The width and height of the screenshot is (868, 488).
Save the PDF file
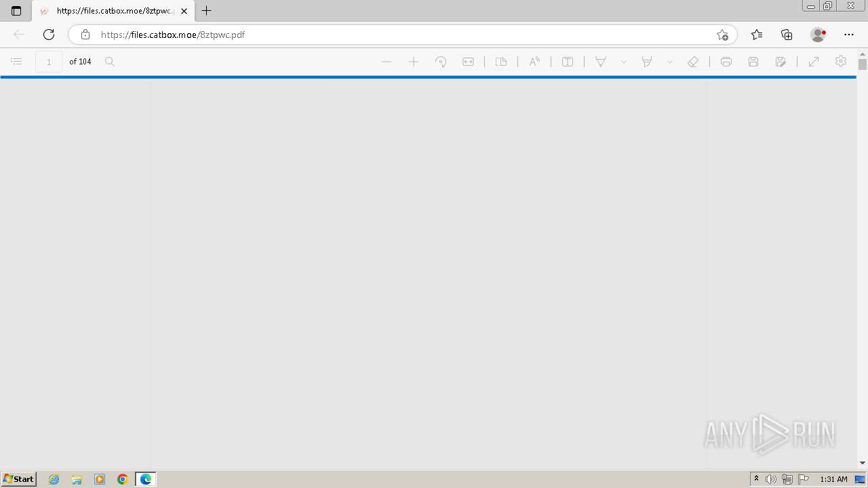[x=753, y=62]
